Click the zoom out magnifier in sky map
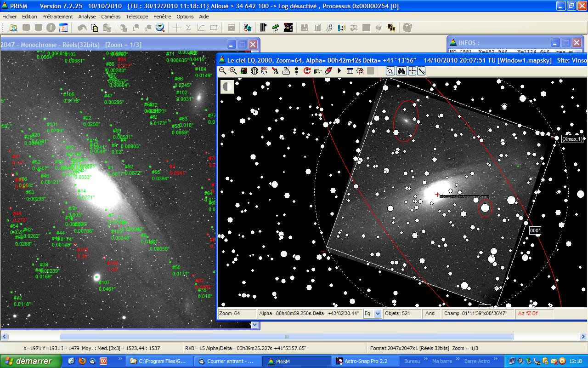 pos(223,71)
